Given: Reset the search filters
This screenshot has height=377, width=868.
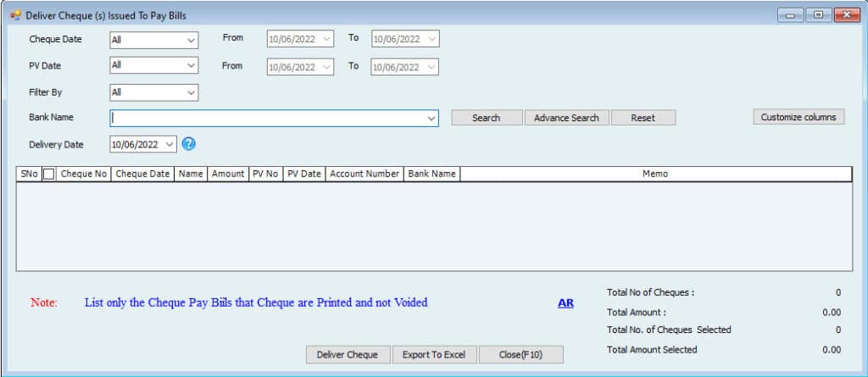Looking at the screenshot, I should coord(643,118).
